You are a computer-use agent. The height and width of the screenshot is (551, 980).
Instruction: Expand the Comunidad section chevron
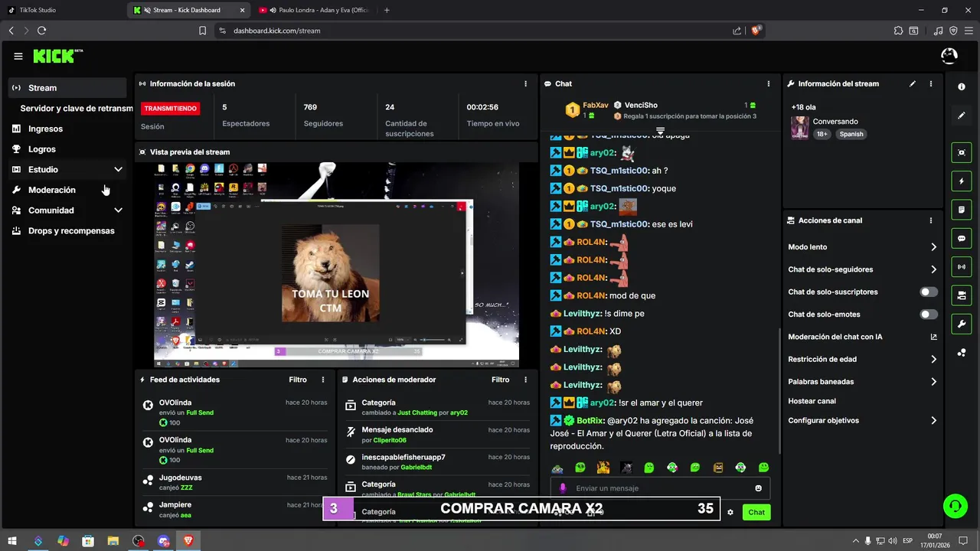[x=118, y=210]
